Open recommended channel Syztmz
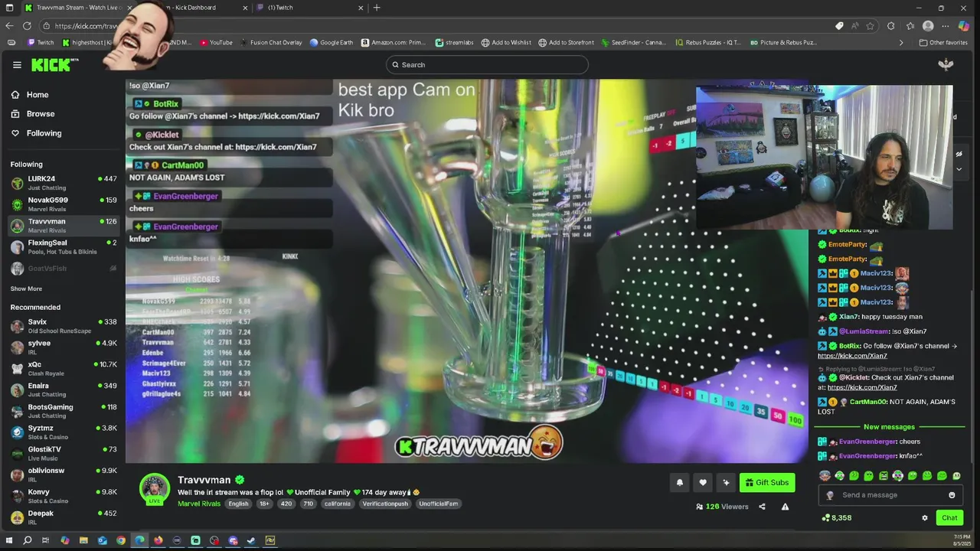980x551 pixels. (x=64, y=432)
